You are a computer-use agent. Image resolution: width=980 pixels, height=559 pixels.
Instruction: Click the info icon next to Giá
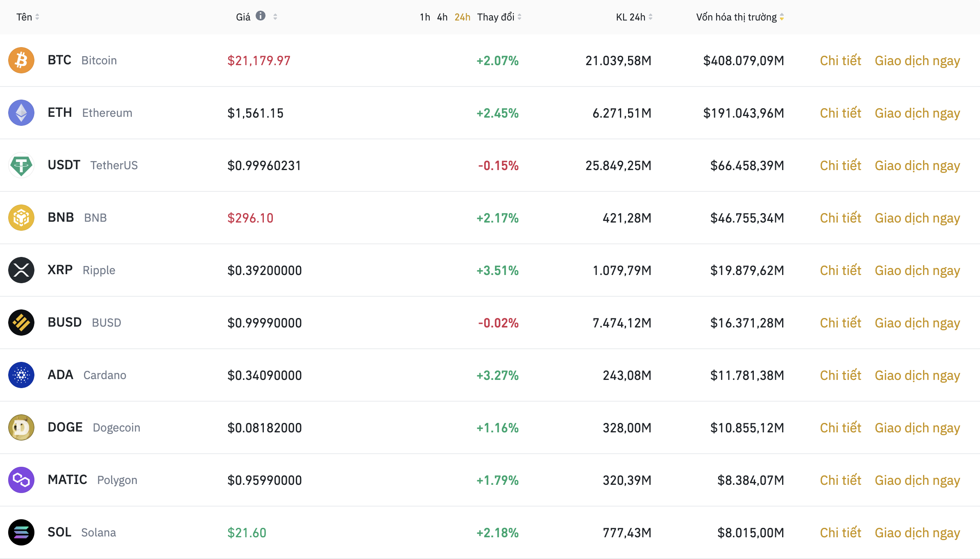(x=261, y=16)
